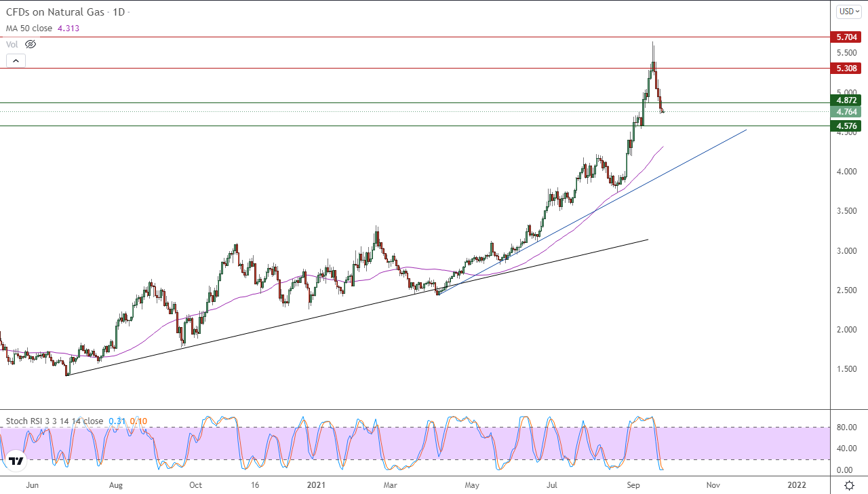The width and height of the screenshot is (868, 494).
Task: Select the "Stoch RSI 3 3 14 14 close" legend
Action: (x=54, y=421)
